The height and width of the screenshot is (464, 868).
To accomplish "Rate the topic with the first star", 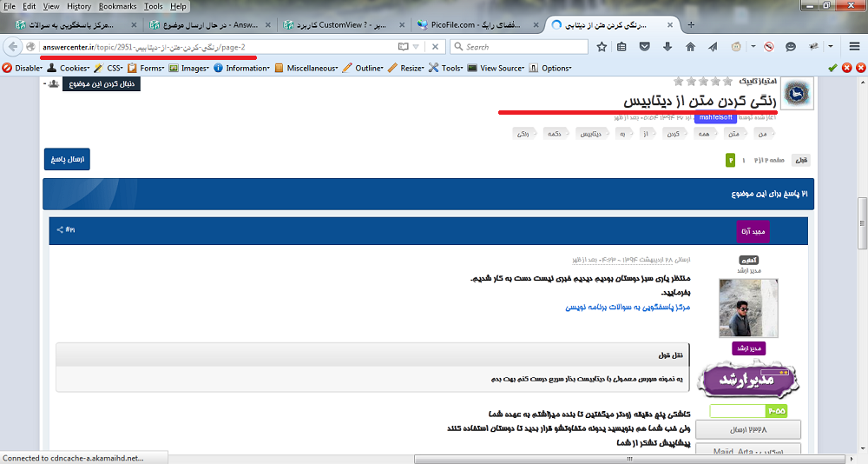I will pos(727,82).
